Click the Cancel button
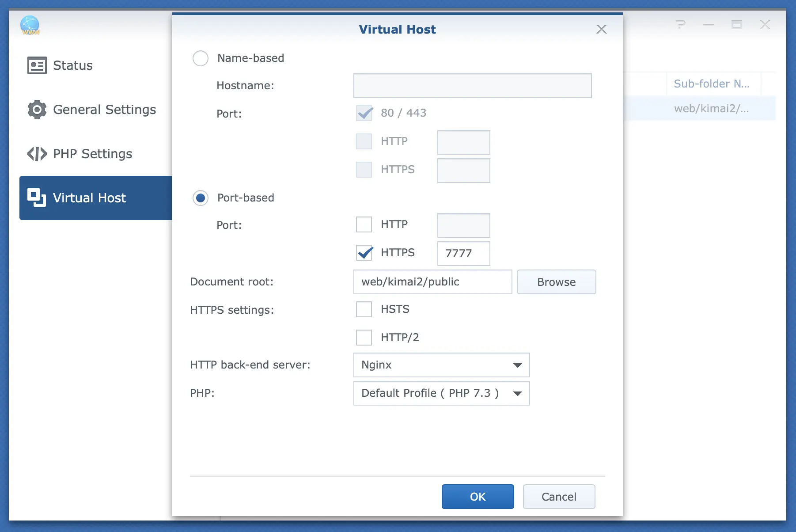The width and height of the screenshot is (796, 532). tap(559, 497)
